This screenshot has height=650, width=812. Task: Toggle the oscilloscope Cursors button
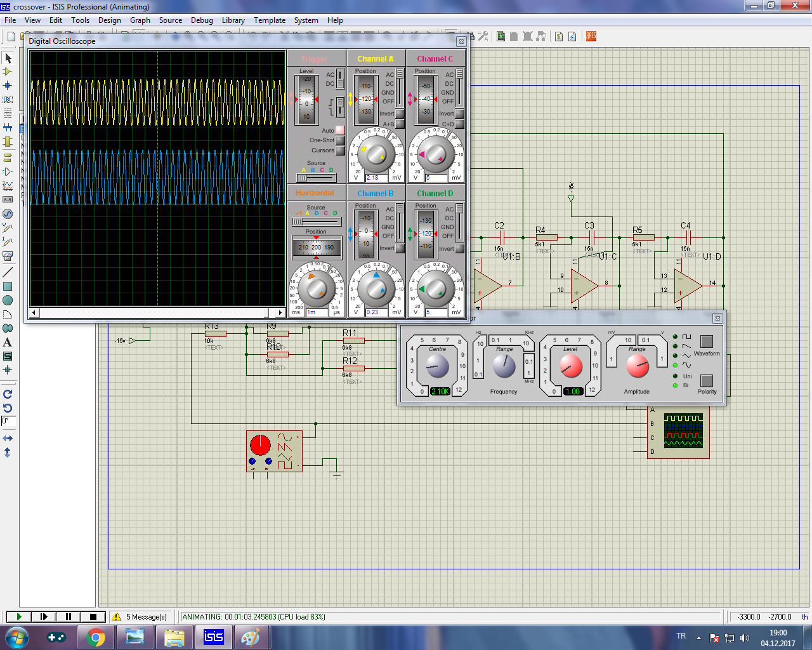click(340, 150)
